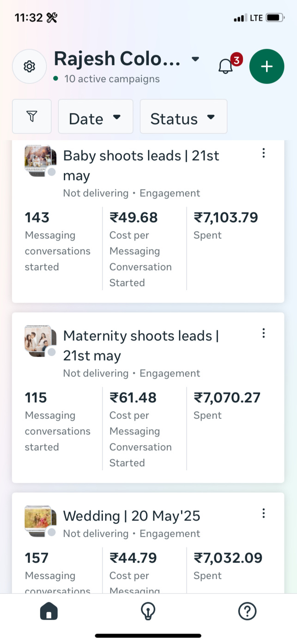
Task: Expand the Rajesh Colo... account switcher
Action: [127, 59]
